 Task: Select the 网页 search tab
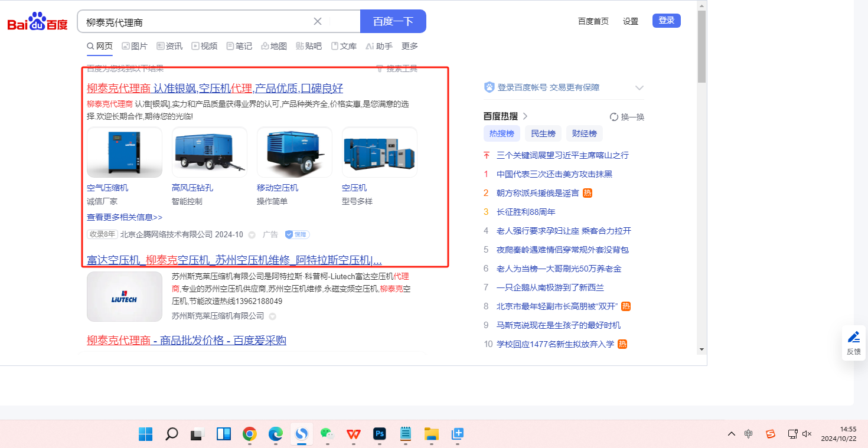point(100,46)
